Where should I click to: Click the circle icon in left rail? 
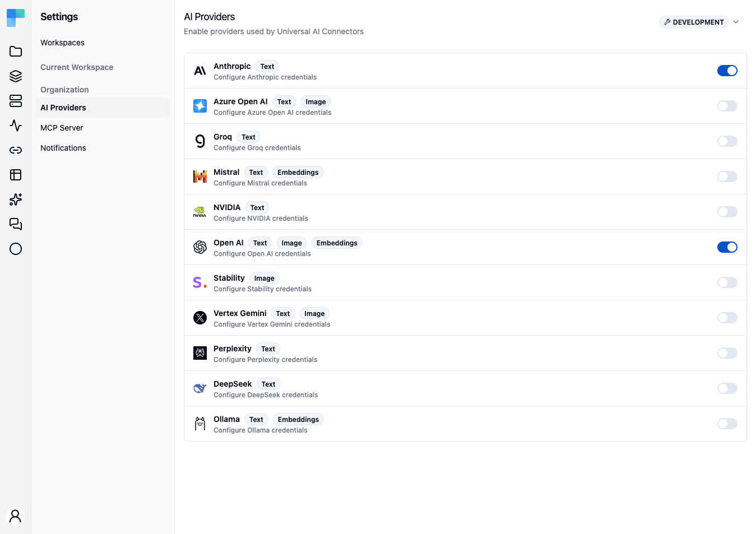tap(16, 249)
